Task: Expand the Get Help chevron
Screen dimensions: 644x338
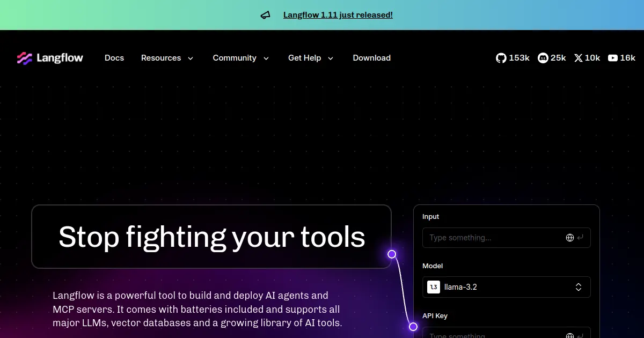Action: click(330, 58)
